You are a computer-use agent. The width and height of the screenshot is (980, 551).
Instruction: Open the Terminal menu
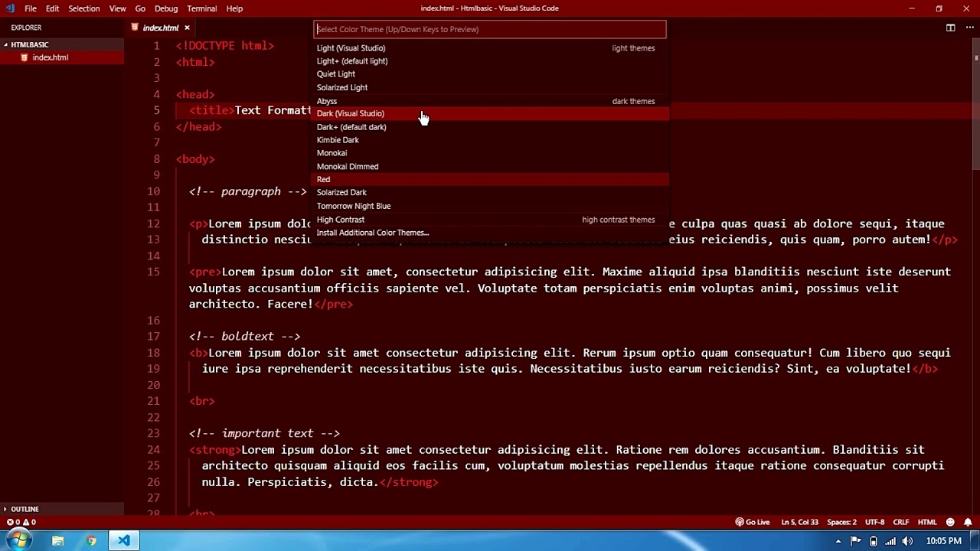click(x=202, y=8)
